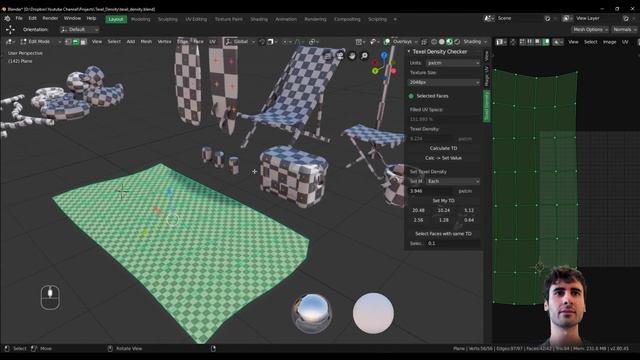This screenshot has width=640, height=360.
Task: Click the Blender logo icon in menu bar
Action: click(x=7, y=18)
